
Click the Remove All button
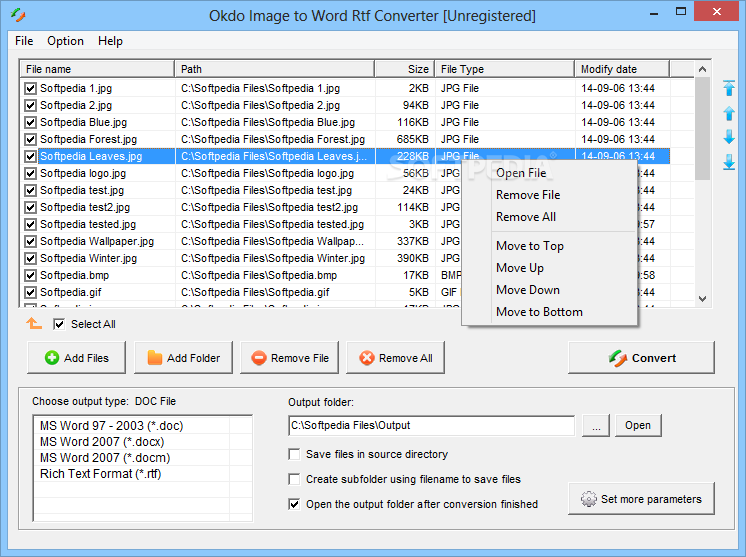[395, 358]
